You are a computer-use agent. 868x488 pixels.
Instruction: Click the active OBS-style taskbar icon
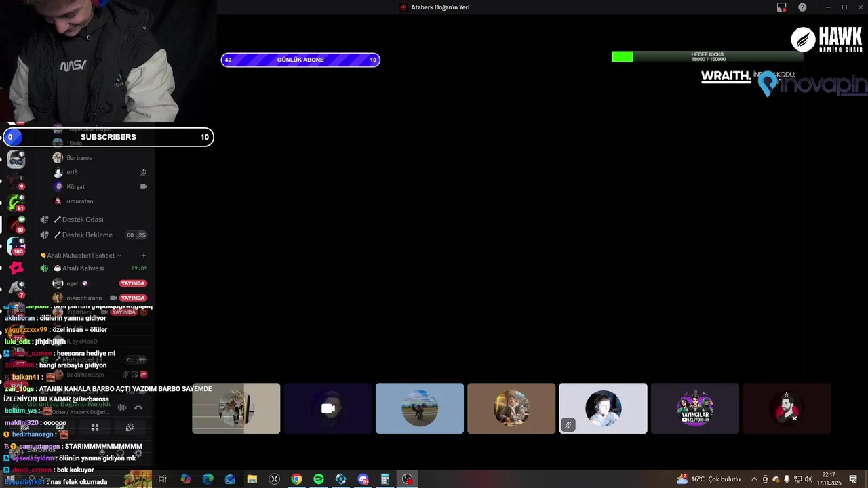(x=407, y=479)
